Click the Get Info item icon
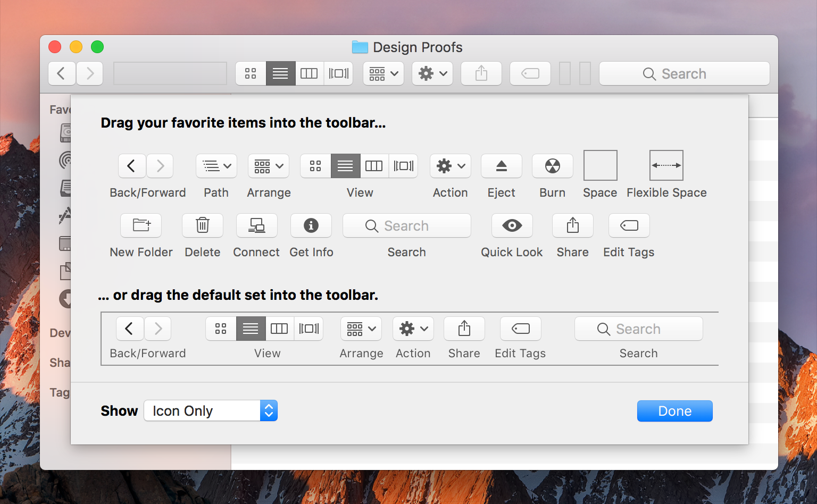The image size is (817, 504). (x=311, y=225)
